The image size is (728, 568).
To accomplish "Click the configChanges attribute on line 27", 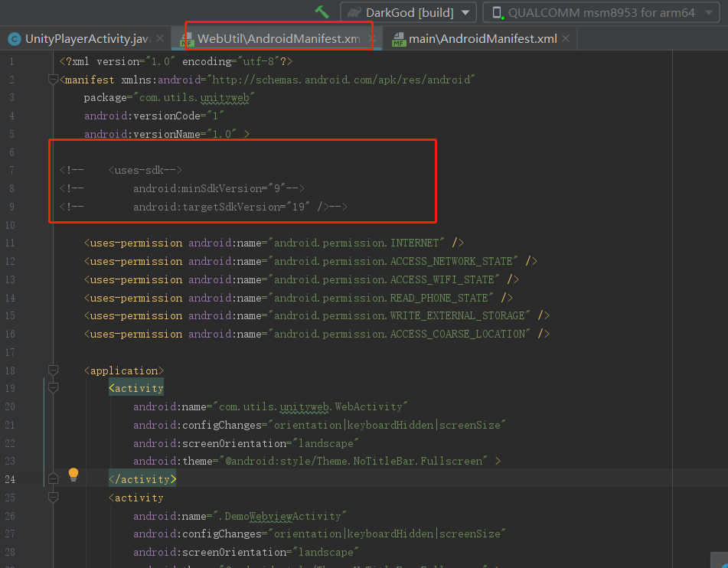I will (x=319, y=534).
